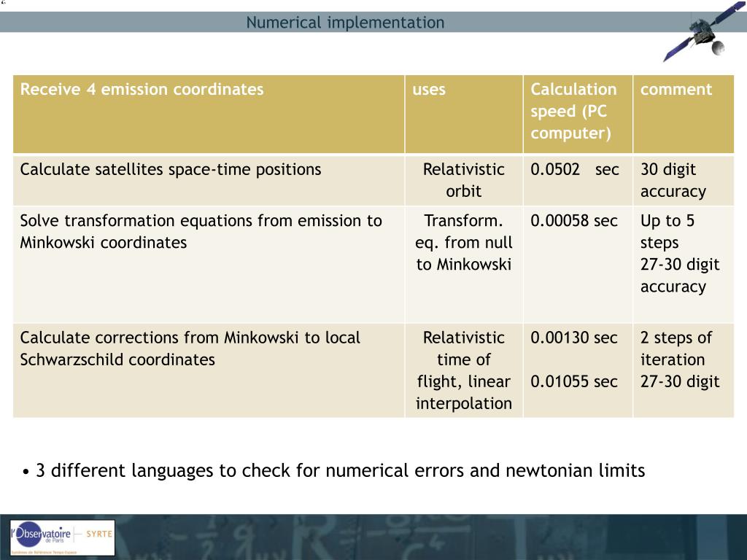Select the 'comment' column header
Image resolution: width=747 pixels, height=560 pixels.
676,89
